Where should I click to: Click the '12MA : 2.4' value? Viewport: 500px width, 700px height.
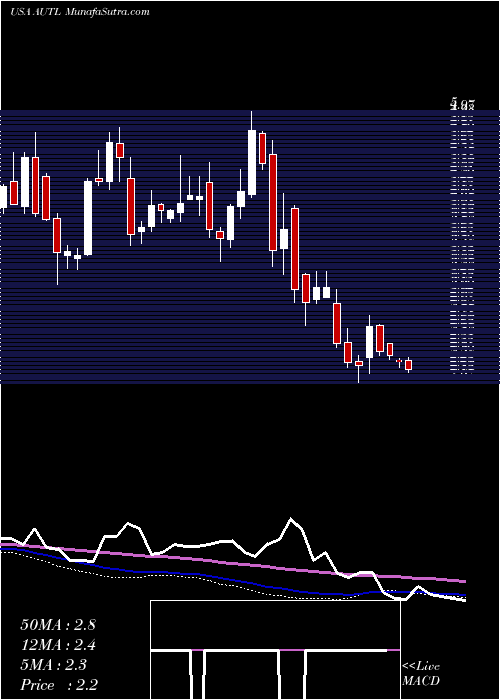58,645
